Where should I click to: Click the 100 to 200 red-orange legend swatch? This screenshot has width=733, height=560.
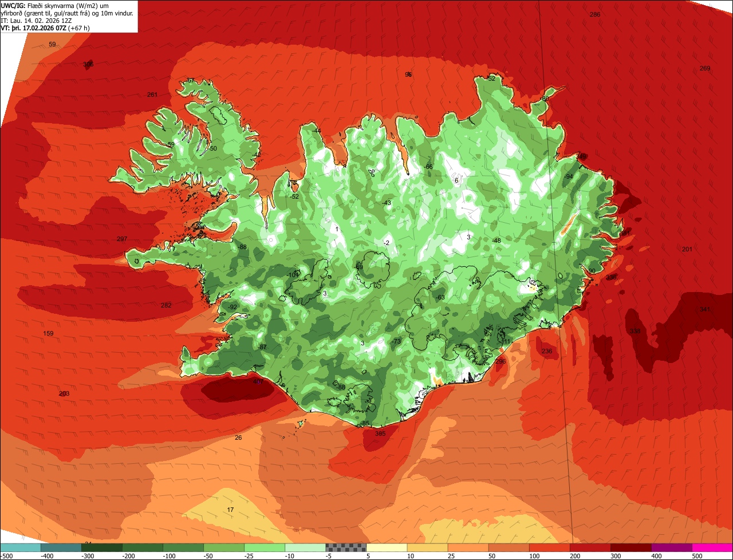point(549,547)
